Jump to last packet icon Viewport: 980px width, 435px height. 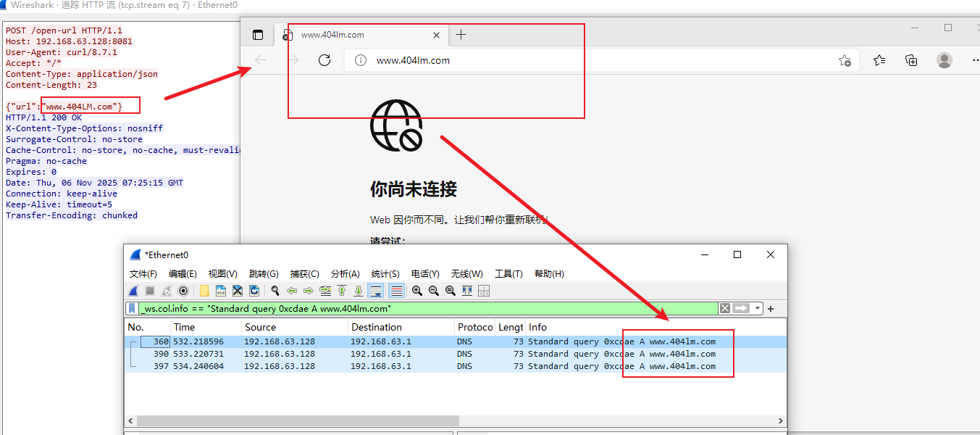click(x=359, y=291)
